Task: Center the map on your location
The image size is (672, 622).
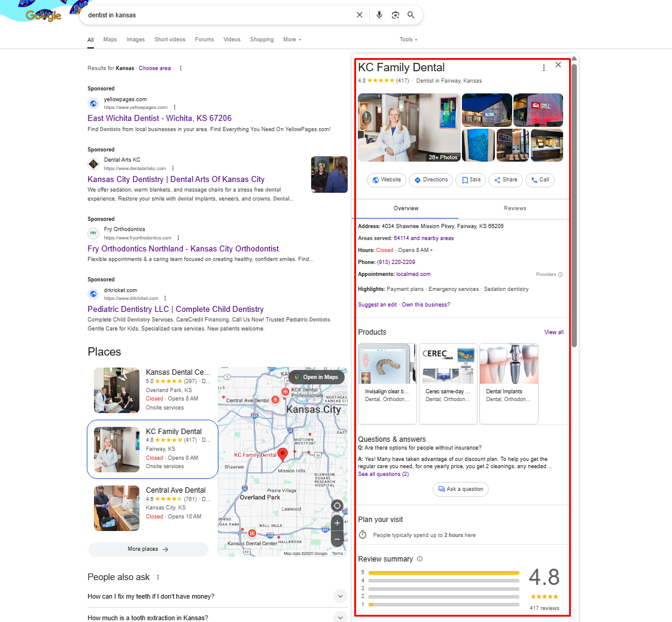Action: [x=337, y=506]
